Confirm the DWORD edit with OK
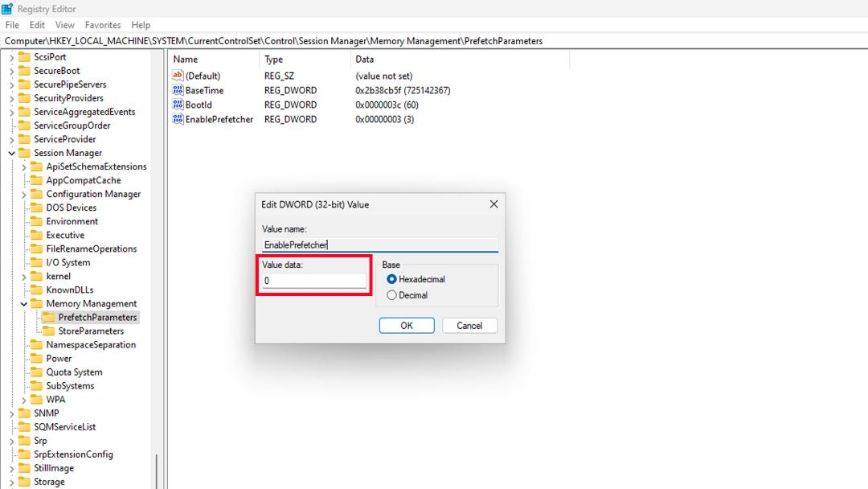This screenshot has height=489, width=868. (407, 326)
